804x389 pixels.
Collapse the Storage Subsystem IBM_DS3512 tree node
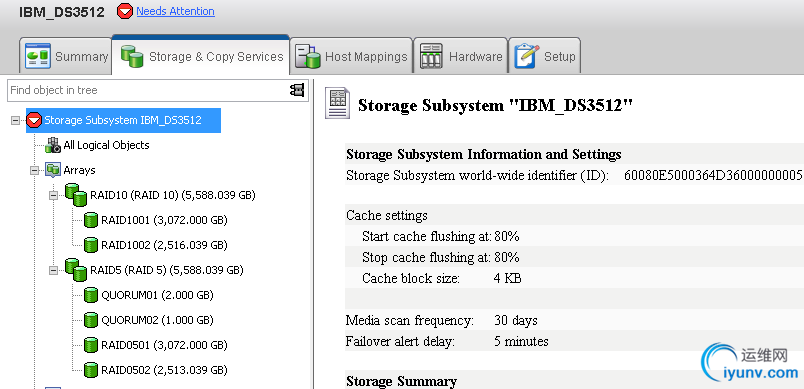point(15,120)
